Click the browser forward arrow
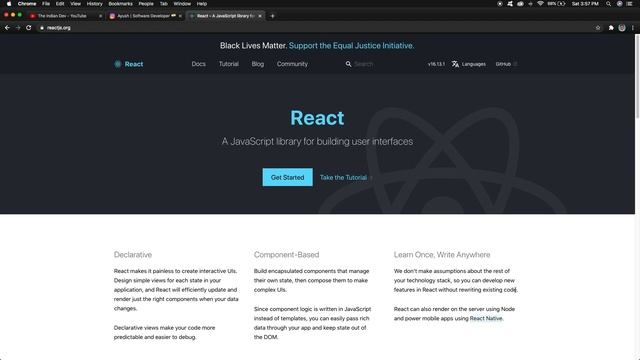640x360 pixels. (18, 28)
